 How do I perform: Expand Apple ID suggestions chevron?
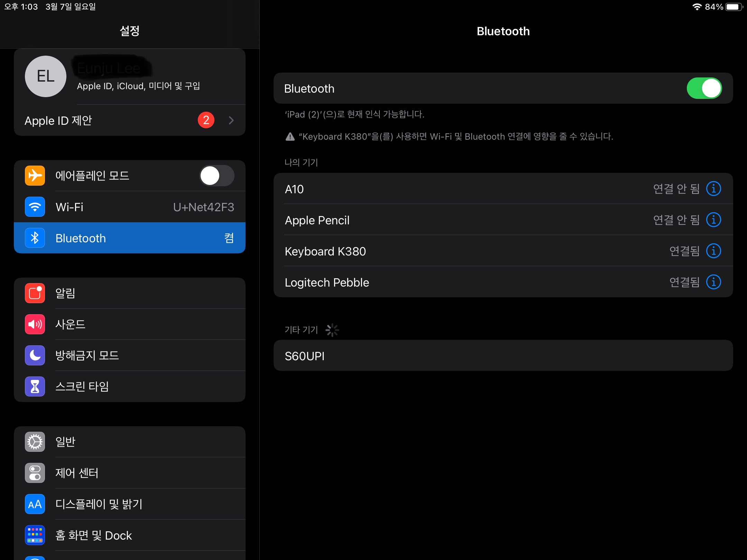tap(231, 120)
